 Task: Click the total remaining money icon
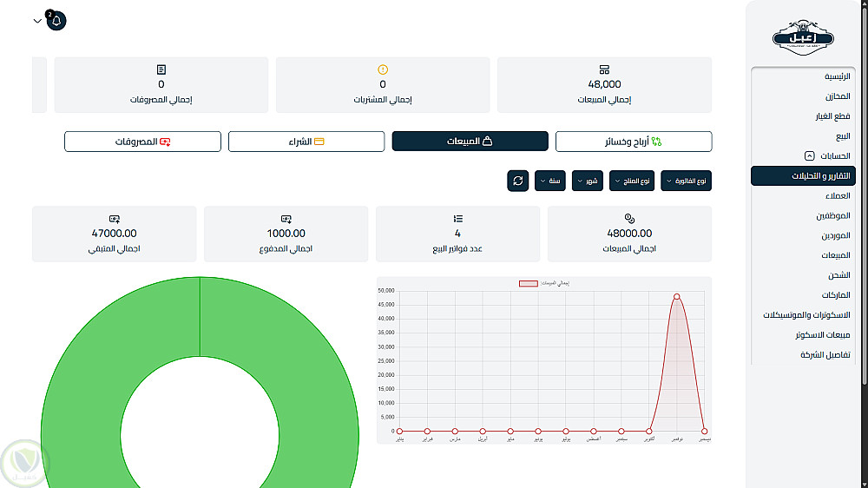(115, 219)
